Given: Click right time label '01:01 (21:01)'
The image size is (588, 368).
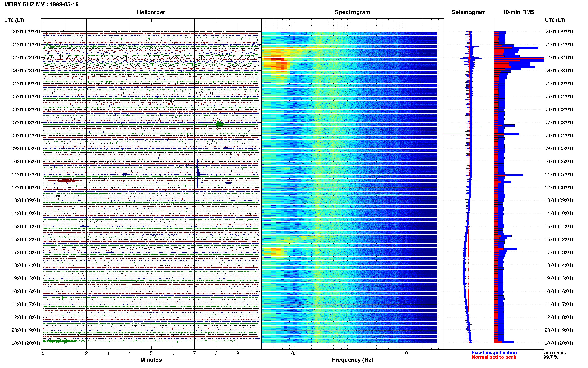Looking at the screenshot, I should [559, 45].
